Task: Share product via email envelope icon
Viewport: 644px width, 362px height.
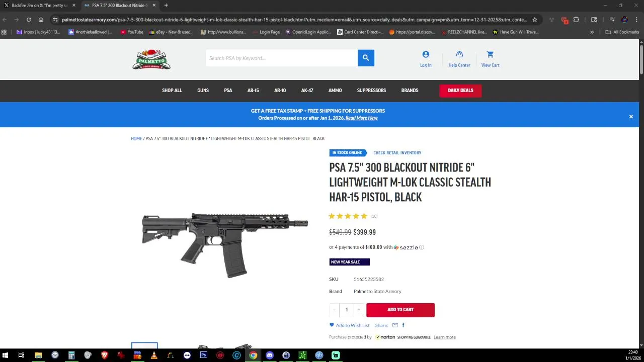Action: pyautogui.click(x=395, y=325)
